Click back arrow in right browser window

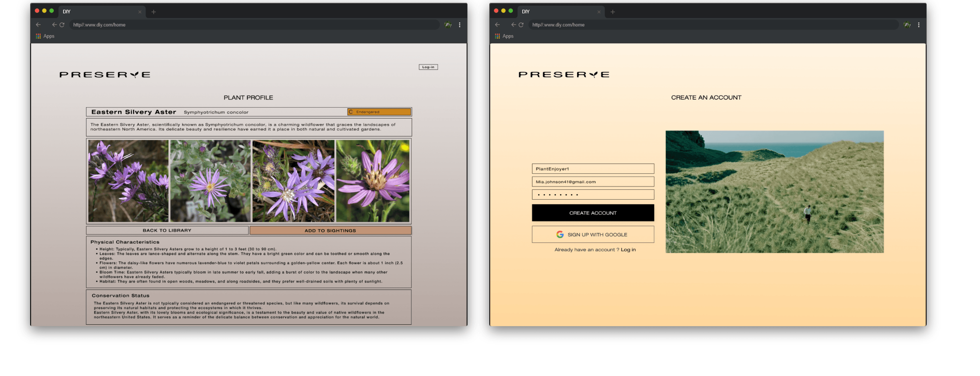(x=497, y=25)
